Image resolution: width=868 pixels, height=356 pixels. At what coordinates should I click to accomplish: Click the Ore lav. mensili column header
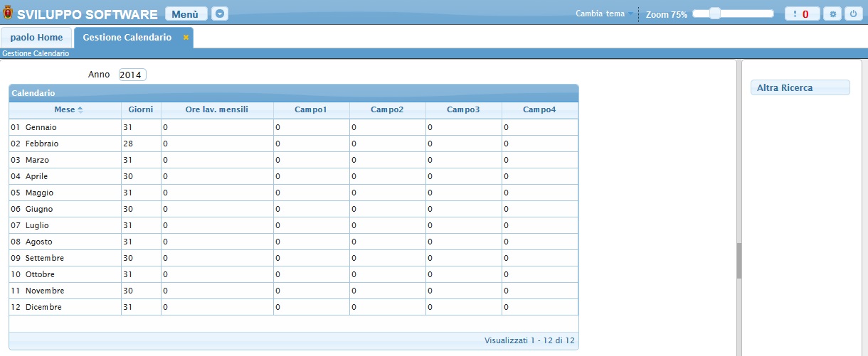tap(217, 109)
